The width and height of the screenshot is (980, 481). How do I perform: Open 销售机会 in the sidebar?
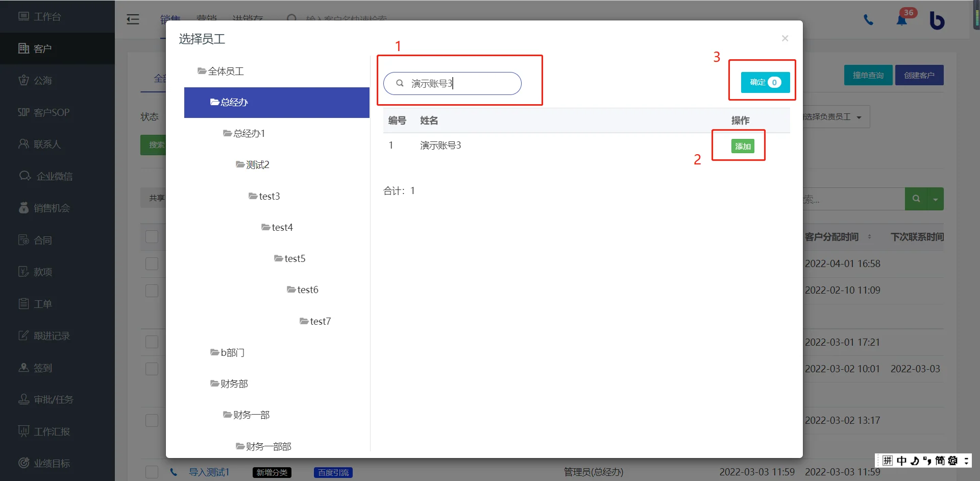(x=57, y=208)
